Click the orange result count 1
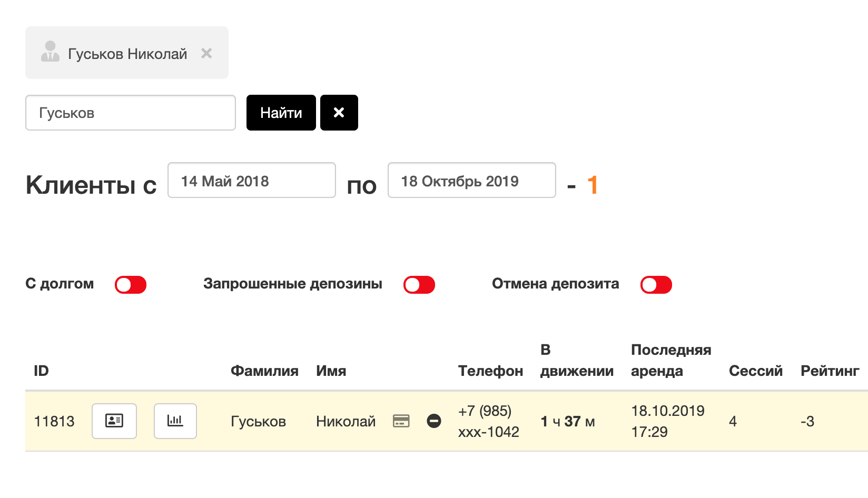 coord(593,185)
